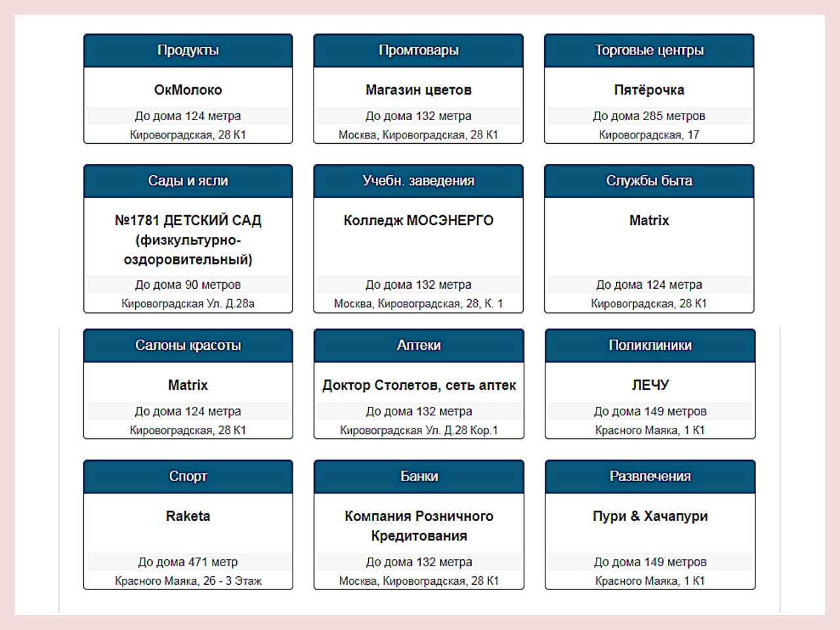Open the Торговые центры category header

[x=649, y=51]
